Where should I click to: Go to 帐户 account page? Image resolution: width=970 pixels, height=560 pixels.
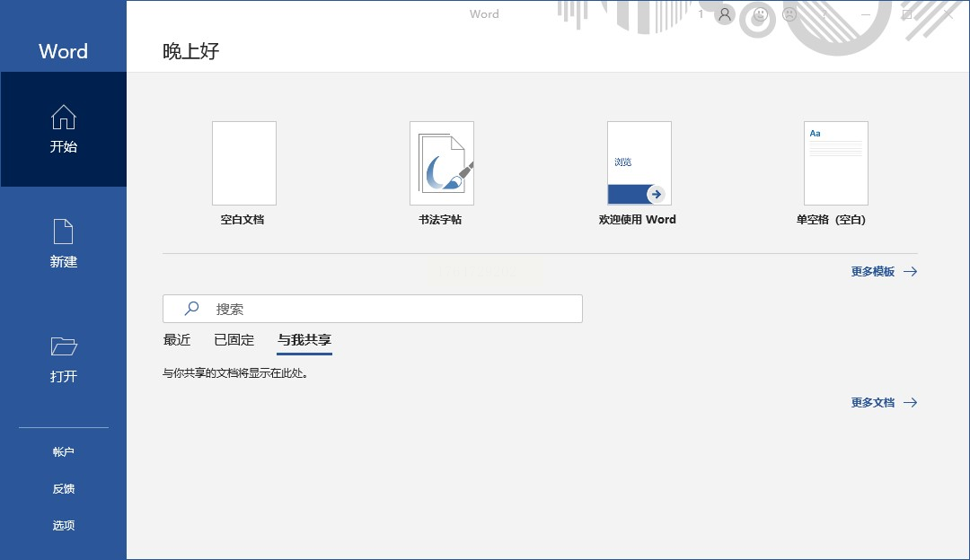click(63, 451)
